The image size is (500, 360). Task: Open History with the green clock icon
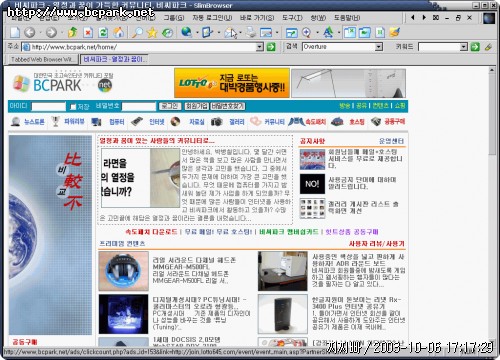coord(167,32)
